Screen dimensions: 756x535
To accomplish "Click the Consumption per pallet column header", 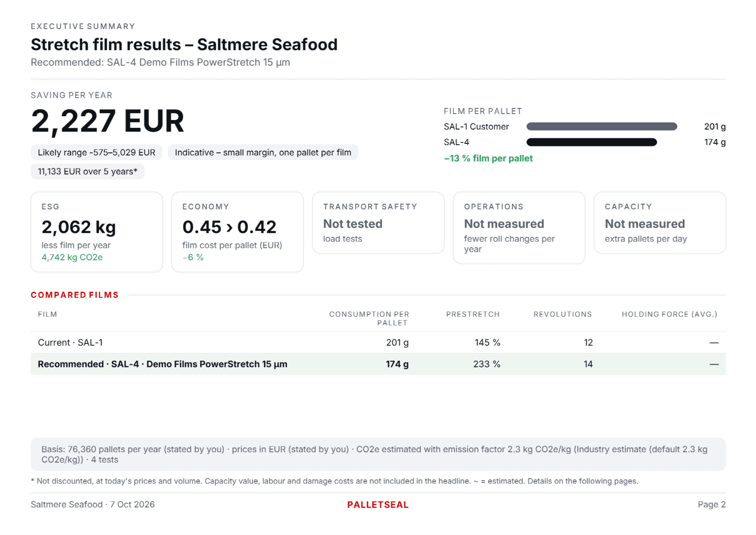I will (x=369, y=318).
